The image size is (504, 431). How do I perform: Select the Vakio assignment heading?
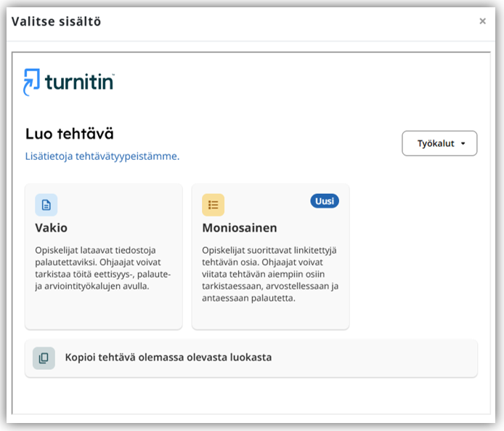(52, 227)
